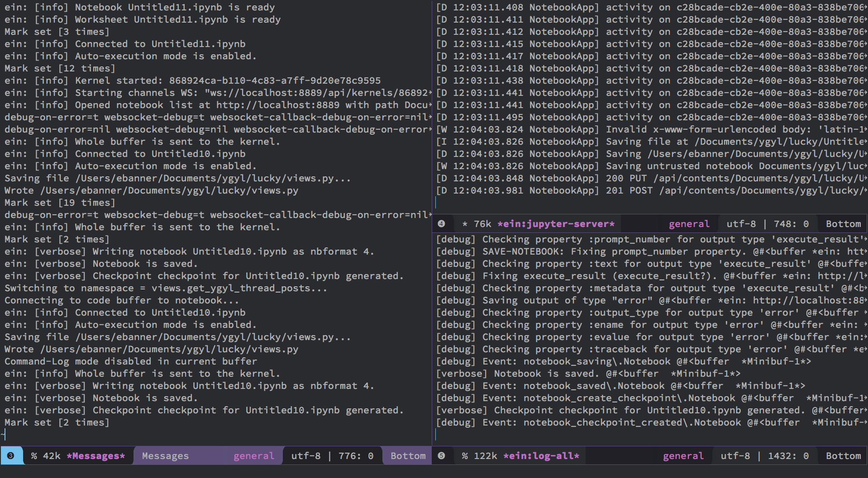
Task: Click the 'Saving file at /Documents/ygyl' info line
Action: point(652,142)
